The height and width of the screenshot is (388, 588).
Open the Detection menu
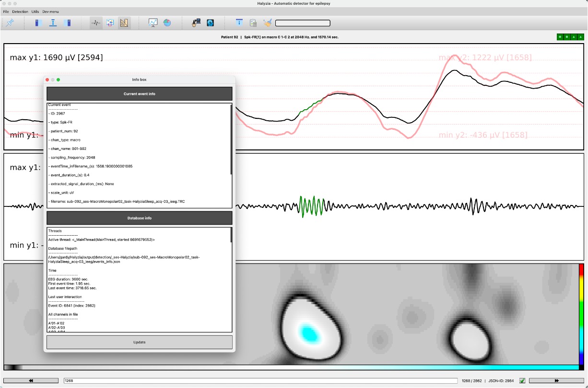pos(20,11)
